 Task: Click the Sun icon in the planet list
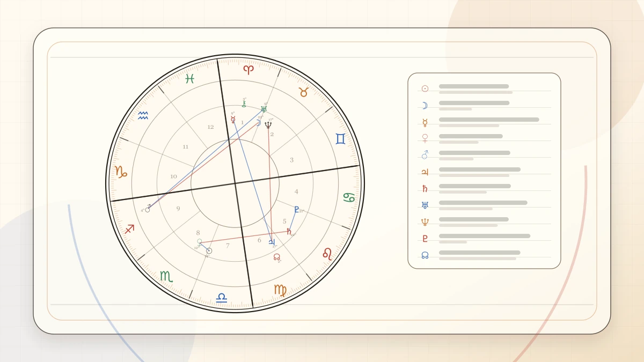coord(425,88)
